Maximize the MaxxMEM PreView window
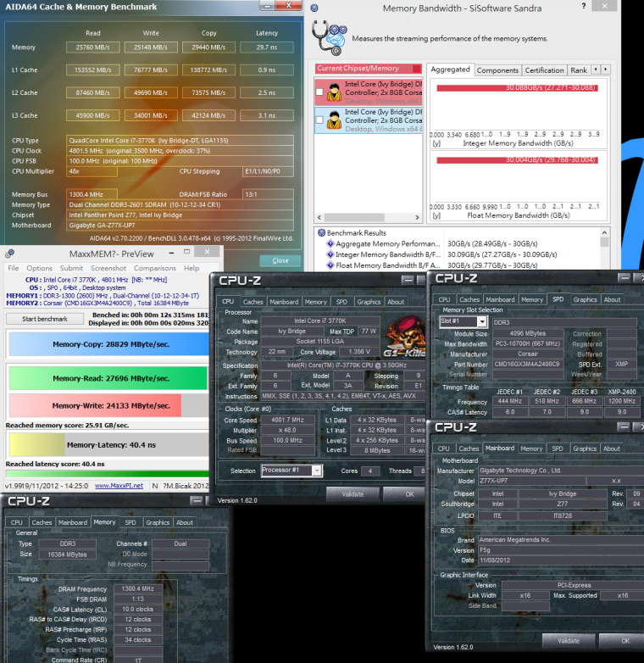This screenshot has height=663, width=644. pyautogui.click(x=186, y=252)
